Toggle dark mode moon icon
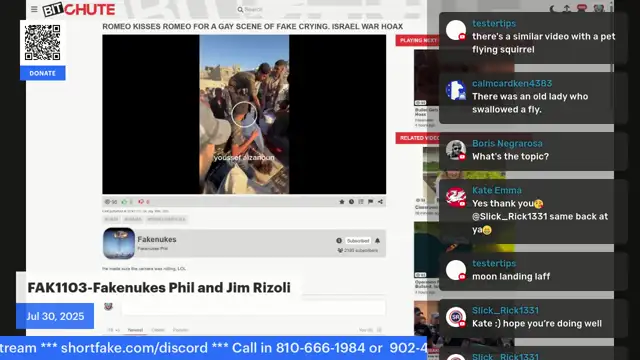 click(x=553, y=9)
